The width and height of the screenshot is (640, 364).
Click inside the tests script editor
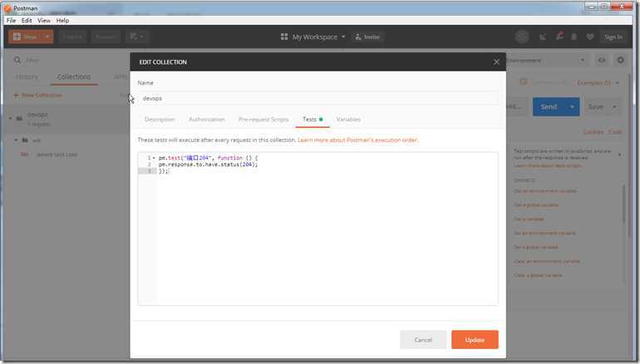[318, 229]
